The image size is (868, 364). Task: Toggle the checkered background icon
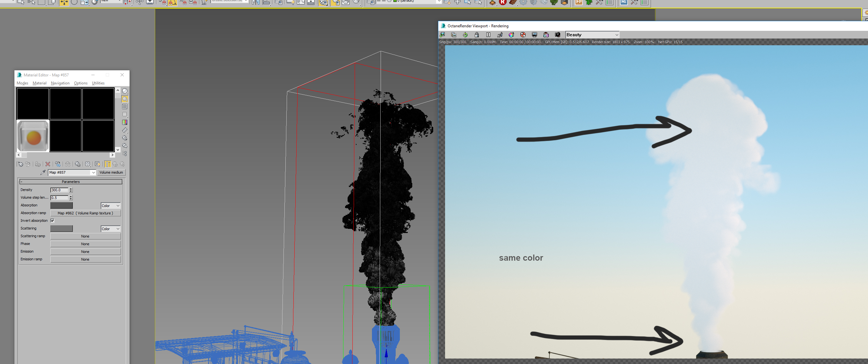(x=125, y=107)
